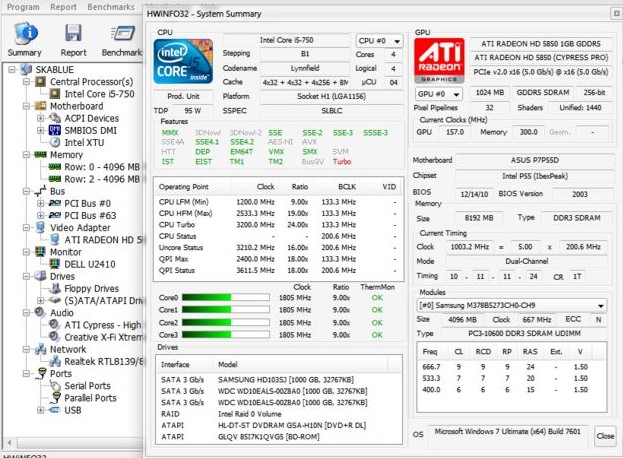Click the tree panel horizontal scrollbar left arrow
Viewport: 623px width, 458px height.
(9, 443)
